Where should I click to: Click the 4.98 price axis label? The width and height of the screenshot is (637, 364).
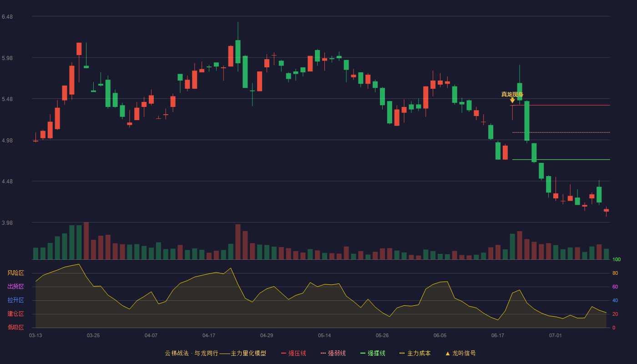pos(7,141)
